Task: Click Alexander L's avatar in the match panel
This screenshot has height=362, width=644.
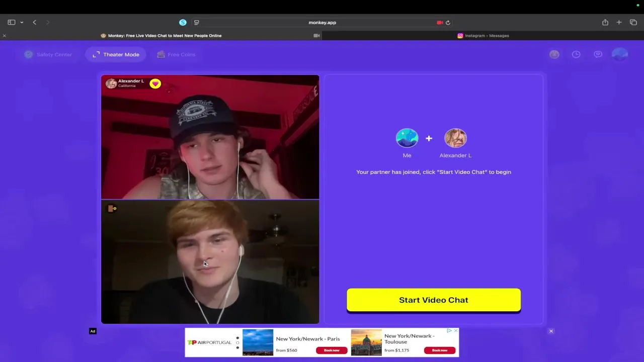Action: click(x=455, y=138)
